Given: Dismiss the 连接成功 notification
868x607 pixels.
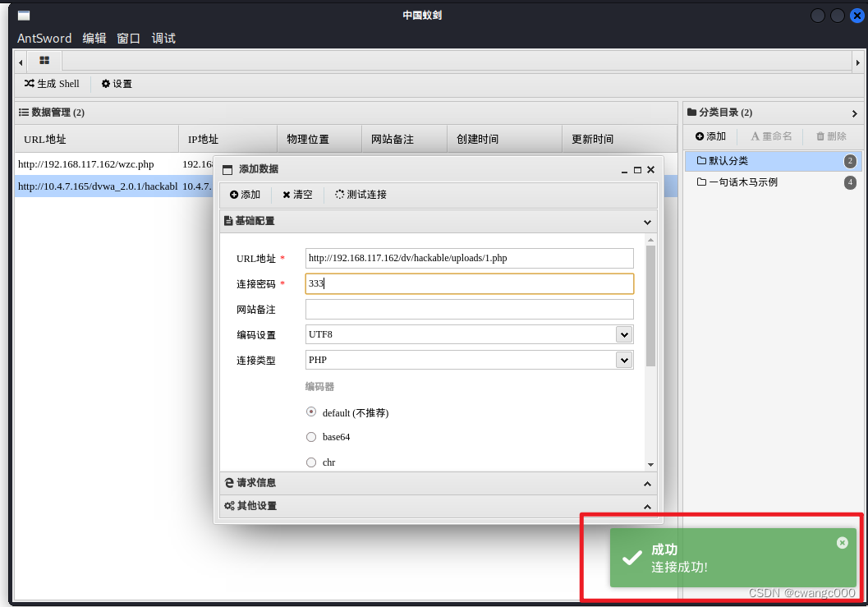Looking at the screenshot, I should [842, 543].
